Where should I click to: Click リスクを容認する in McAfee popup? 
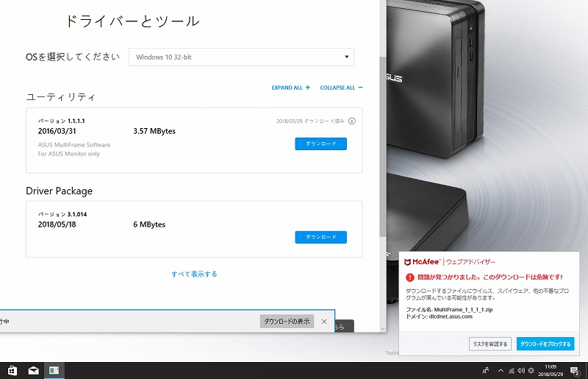[x=490, y=344]
